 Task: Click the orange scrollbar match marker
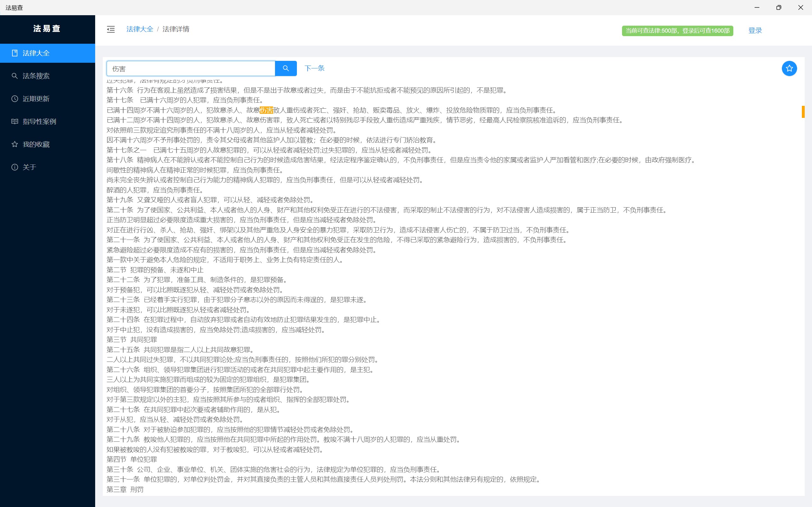tap(803, 112)
